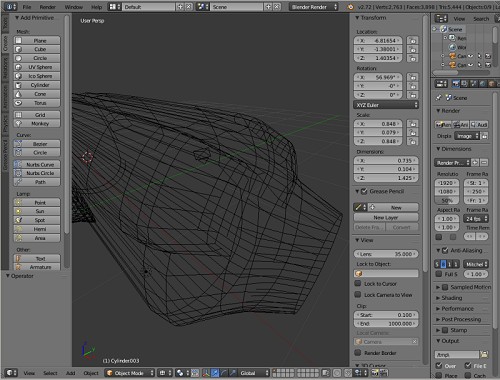
Task: Open the viewport shading selector
Action: point(165,373)
